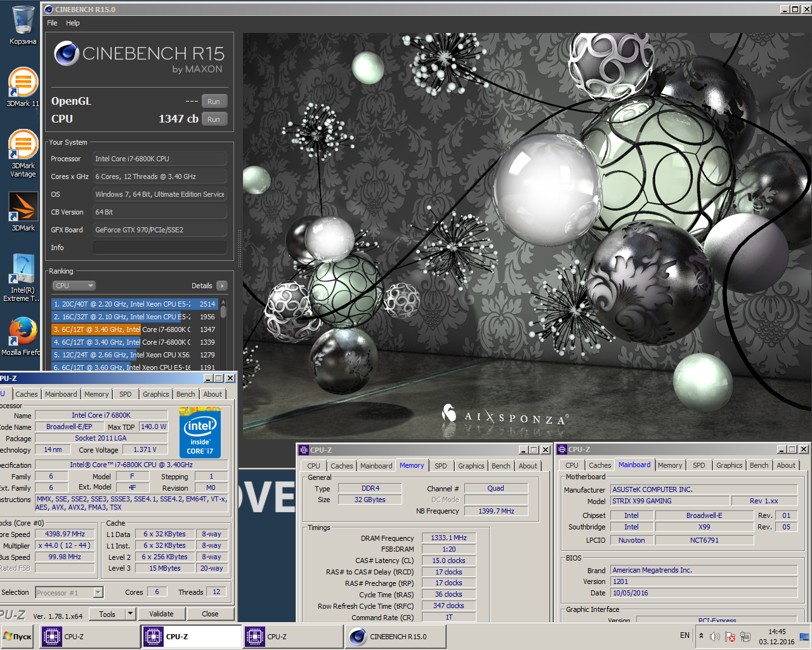Click the CPU-Z Mainboard window title icon
The width and height of the screenshot is (812, 650).
coord(562,449)
